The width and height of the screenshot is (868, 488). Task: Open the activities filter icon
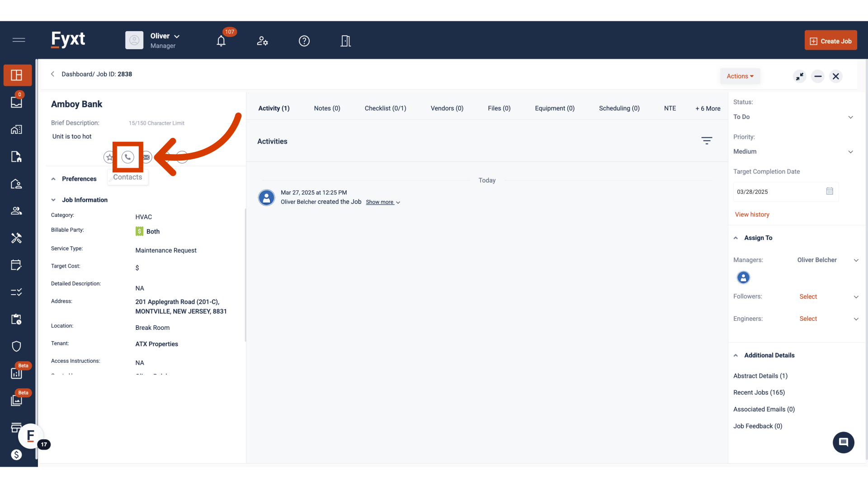(x=707, y=141)
